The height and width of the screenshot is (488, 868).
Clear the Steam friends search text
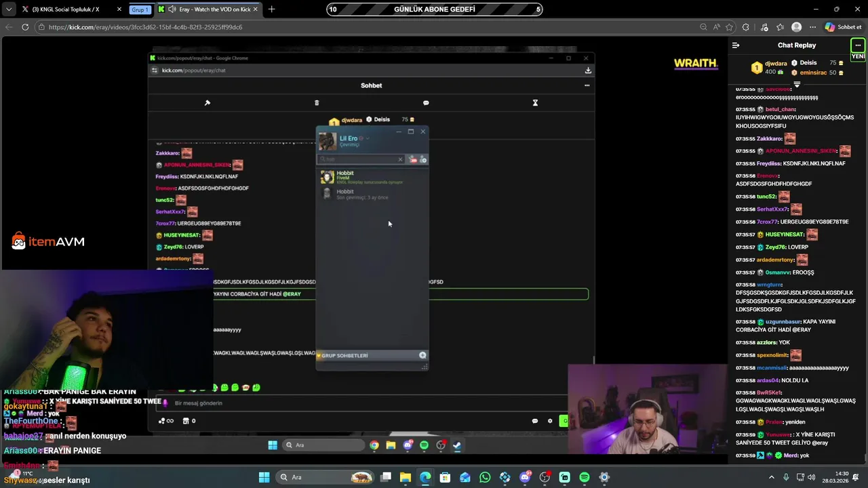400,159
